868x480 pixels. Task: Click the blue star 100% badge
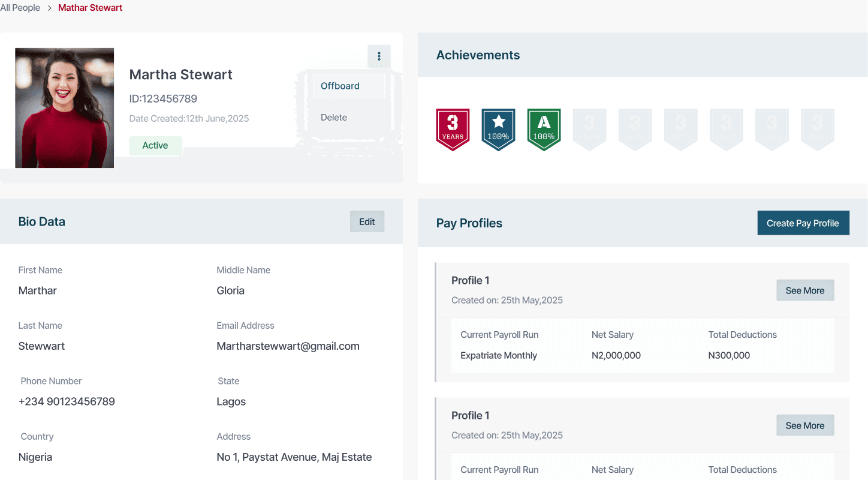[x=498, y=129]
